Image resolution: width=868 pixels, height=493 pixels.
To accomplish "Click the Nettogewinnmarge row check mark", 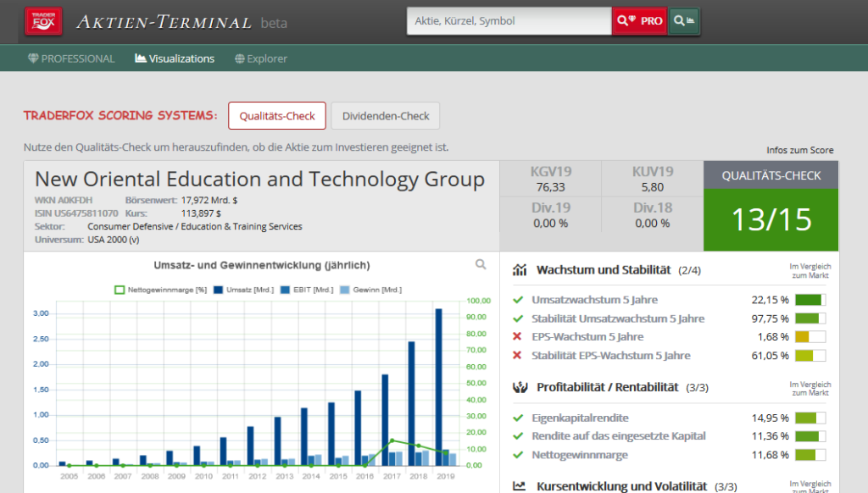I will 518,455.
